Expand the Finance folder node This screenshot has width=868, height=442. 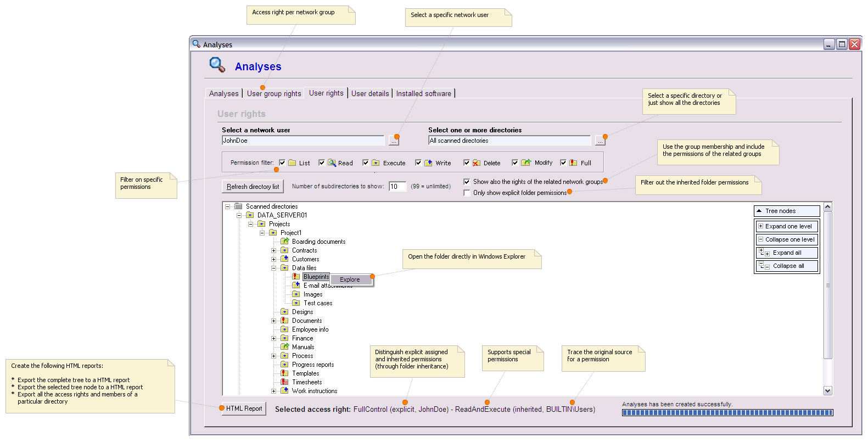tap(273, 338)
